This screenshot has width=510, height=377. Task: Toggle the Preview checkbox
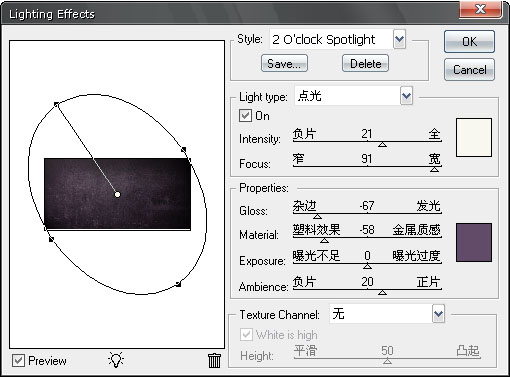point(18,361)
